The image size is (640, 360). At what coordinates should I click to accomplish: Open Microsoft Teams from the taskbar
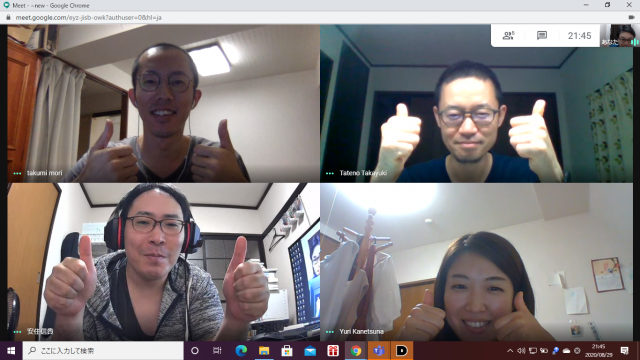[379, 351]
